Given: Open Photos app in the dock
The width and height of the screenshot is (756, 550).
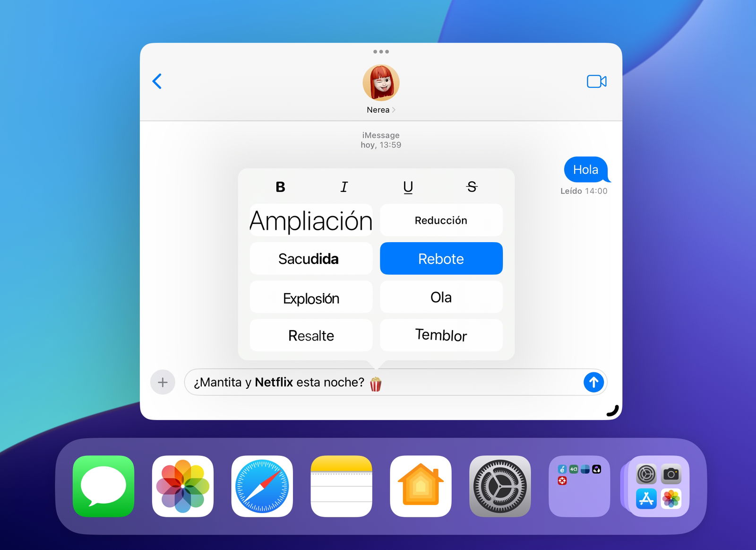Looking at the screenshot, I should [x=183, y=486].
